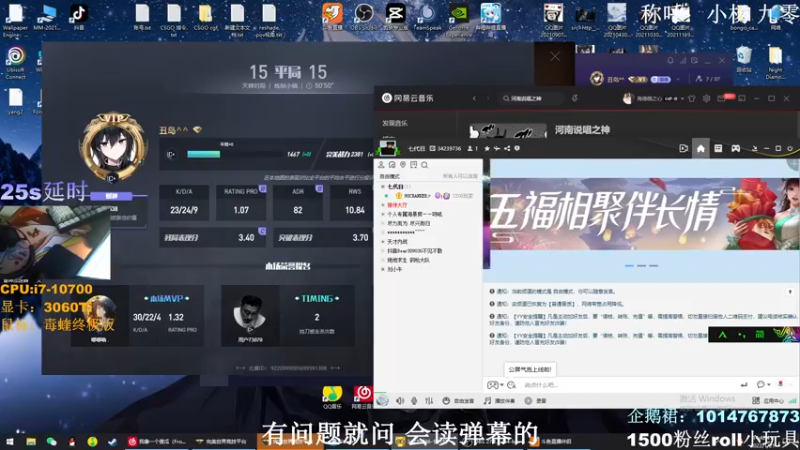800x450 pixels.
Task: Open the game controller dropdown in YY chat
Action: coord(495,385)
